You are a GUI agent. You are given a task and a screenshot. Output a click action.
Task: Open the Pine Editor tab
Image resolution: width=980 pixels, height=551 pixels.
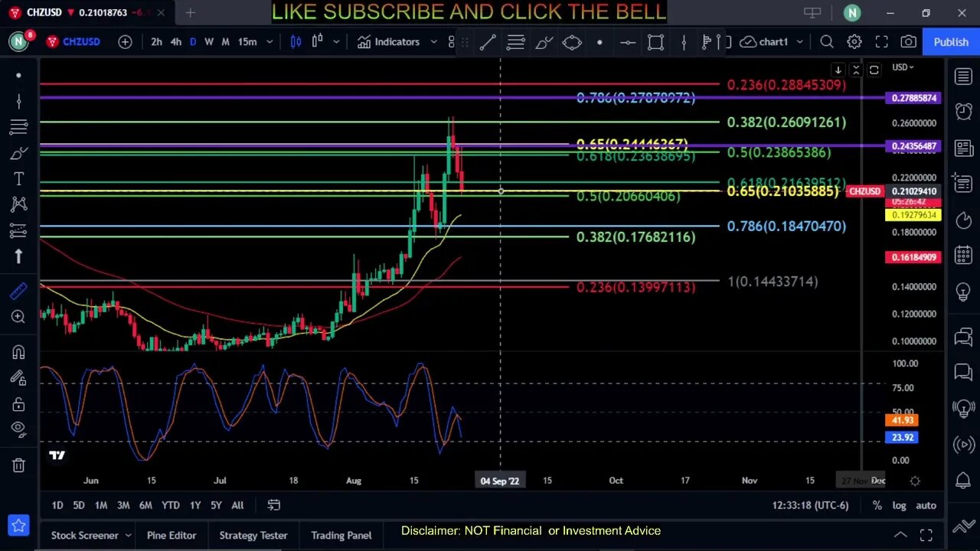171,536
